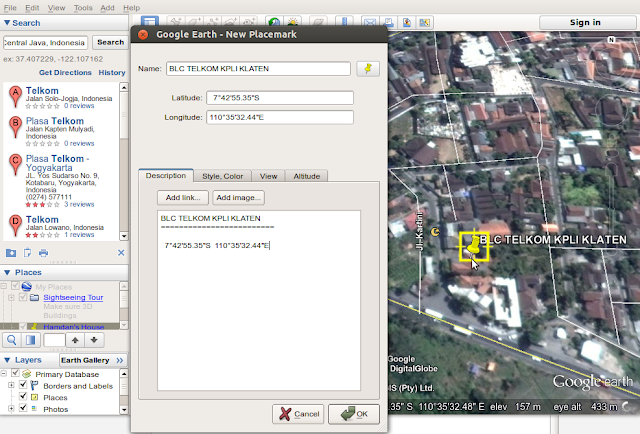Collapse the Layers panel triangle
The image size is (640, 434).
[x=7, y=360]
